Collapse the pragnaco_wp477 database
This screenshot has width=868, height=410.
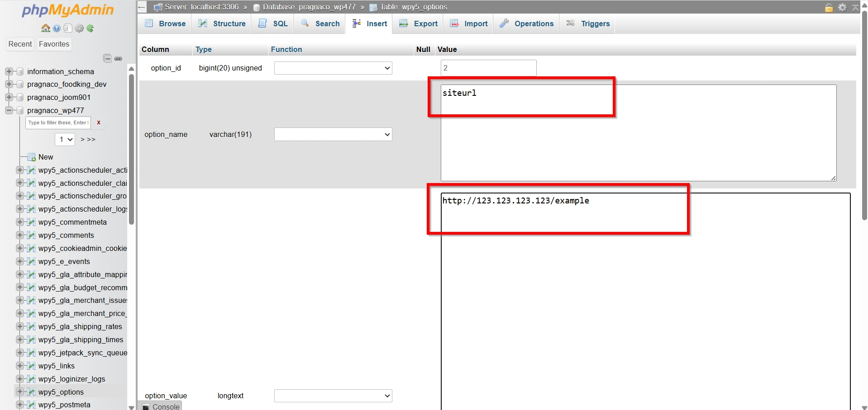9,110
